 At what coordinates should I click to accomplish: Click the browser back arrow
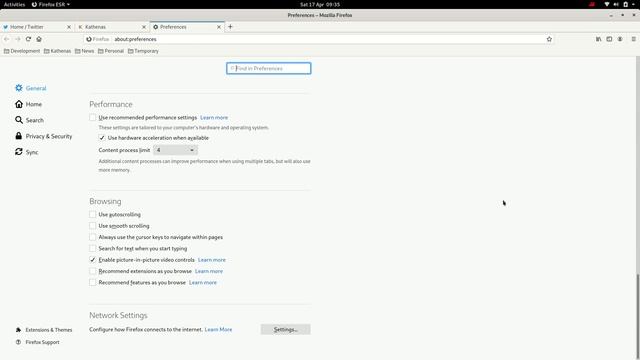pos(7,39)
